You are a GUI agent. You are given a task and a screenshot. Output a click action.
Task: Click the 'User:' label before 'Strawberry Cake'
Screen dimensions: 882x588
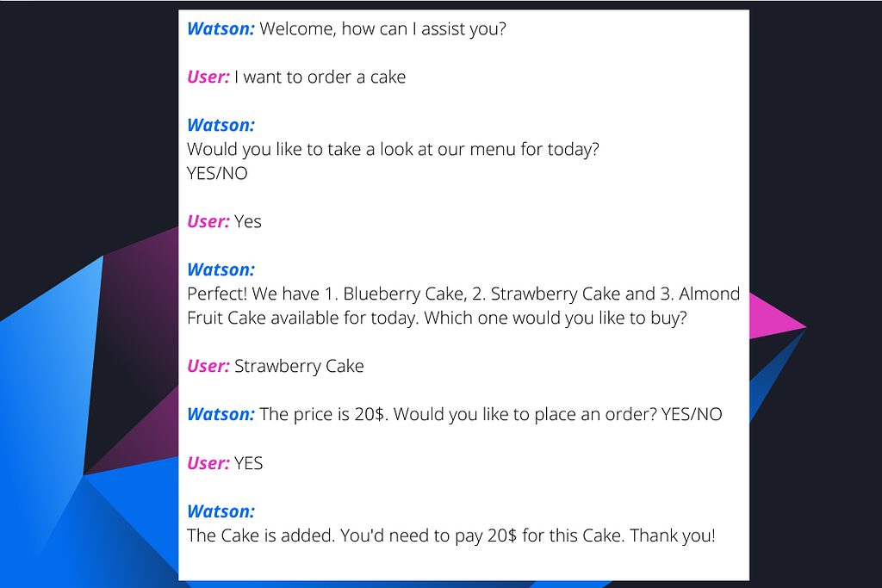coord(208,366)
